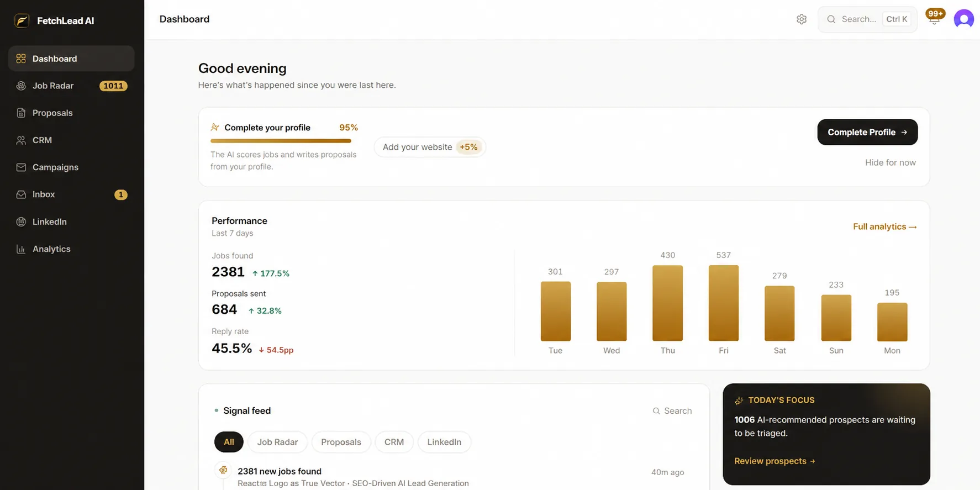Click the Job Radar radar icon
Image resolution: width=980 pixels, height=490 pixels.
point(21,86)
